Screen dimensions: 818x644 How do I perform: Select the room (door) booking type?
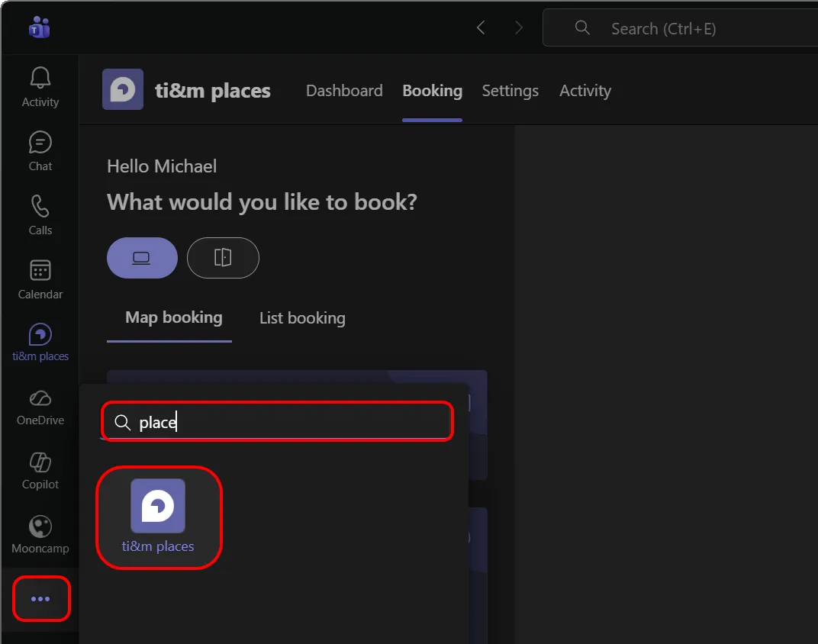[223, 258]
